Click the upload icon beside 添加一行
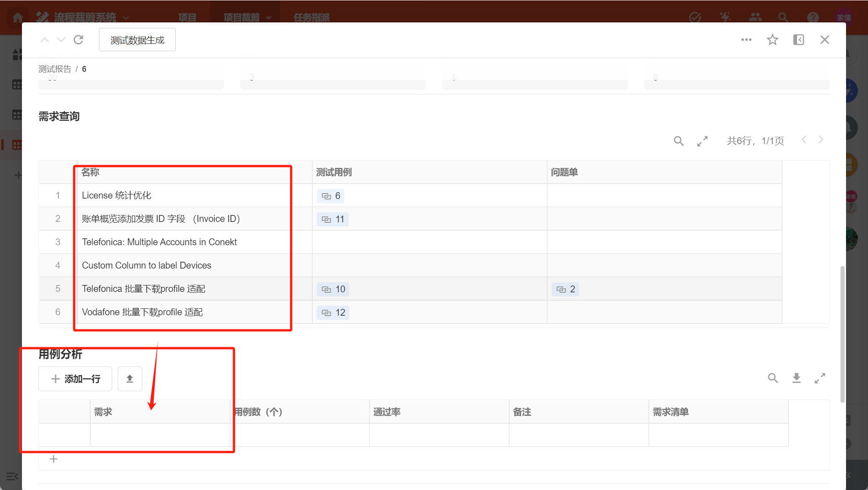The image size is (868, 490). [130, 379]
